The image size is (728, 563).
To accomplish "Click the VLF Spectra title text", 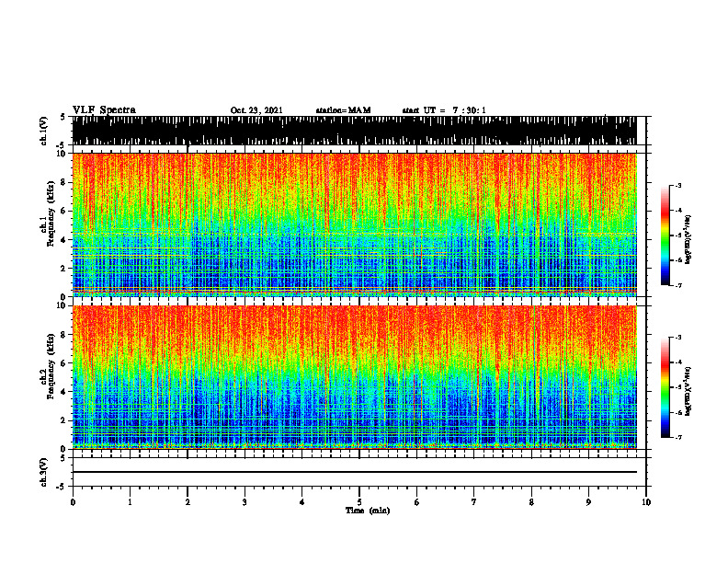I will click(x=104, y=110).
